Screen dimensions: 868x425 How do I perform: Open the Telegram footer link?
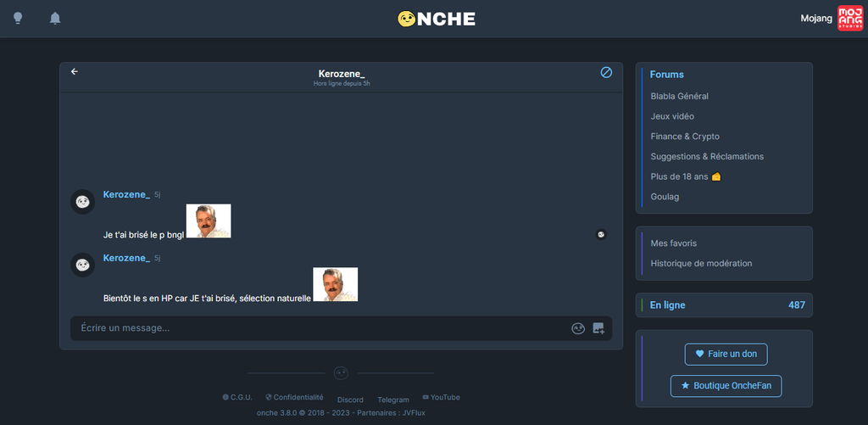click(393, 400)
